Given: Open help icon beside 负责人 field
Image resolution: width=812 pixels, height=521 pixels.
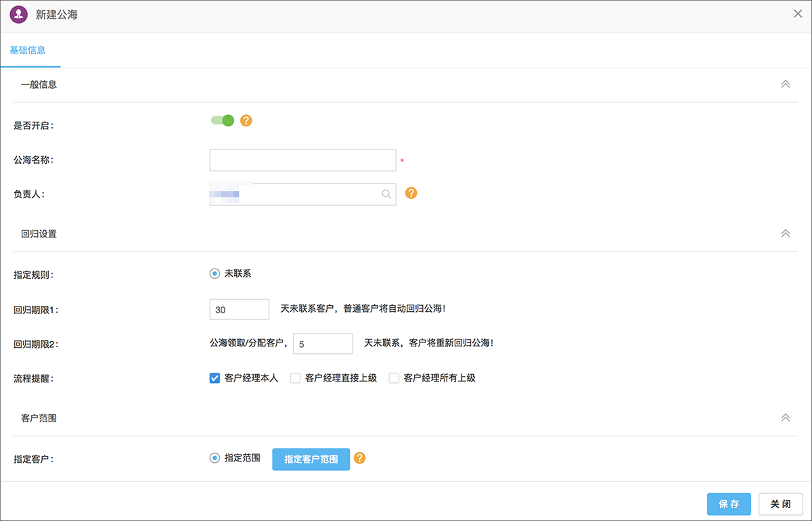Looking at the screenshot, I should 411,193.
